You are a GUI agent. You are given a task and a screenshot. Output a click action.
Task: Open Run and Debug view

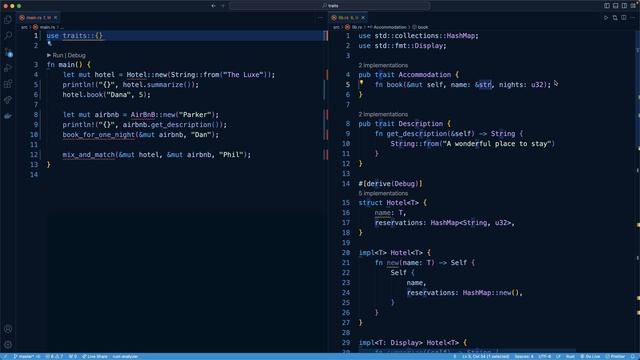click(8, 68)
